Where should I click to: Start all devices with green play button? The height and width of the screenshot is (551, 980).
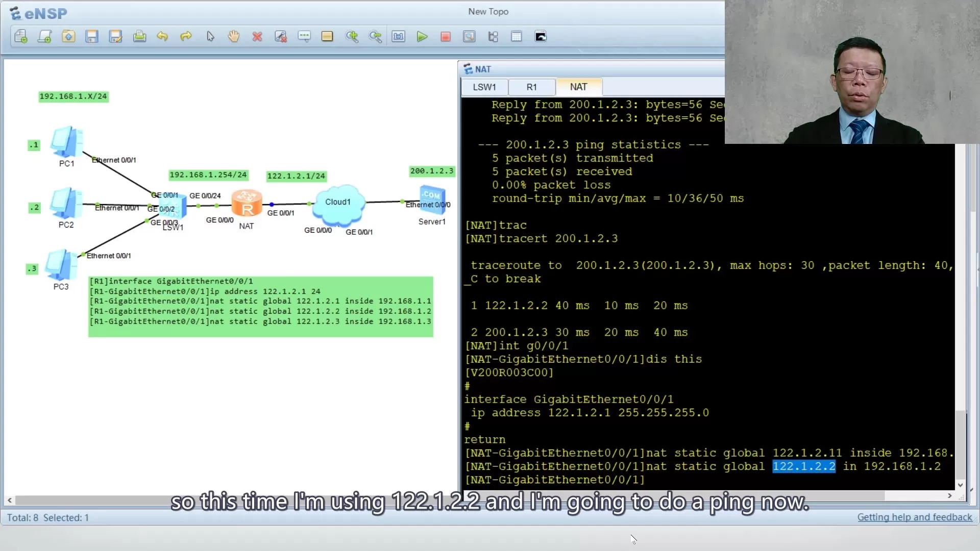click(x=422, y=36)
